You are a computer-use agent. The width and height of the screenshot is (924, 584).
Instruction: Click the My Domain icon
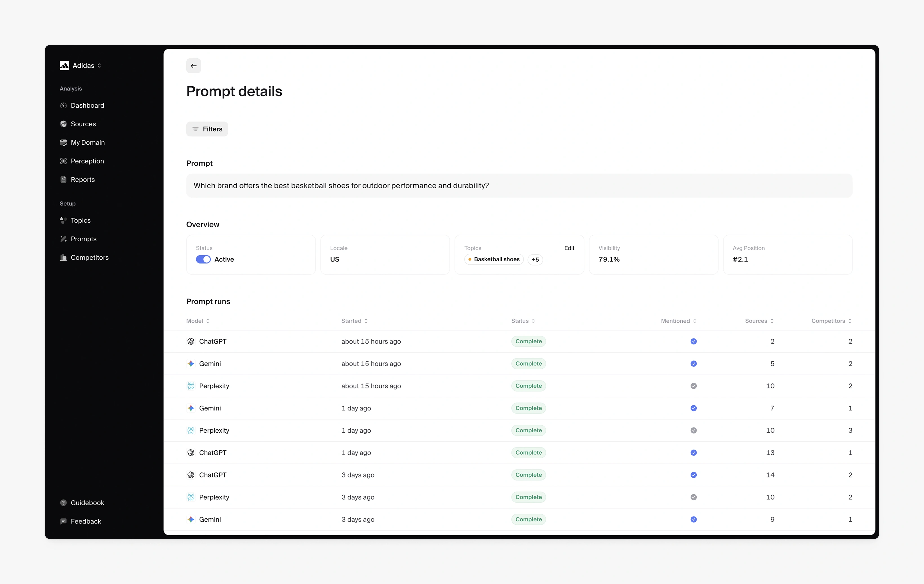tap(63, 142)
